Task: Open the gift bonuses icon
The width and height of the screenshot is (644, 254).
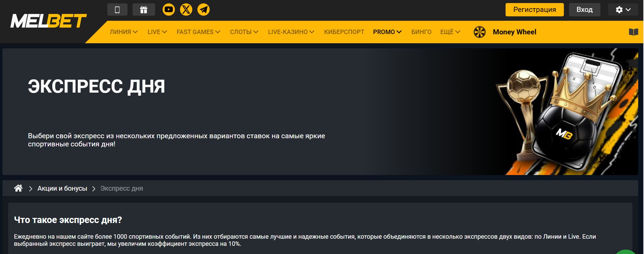Action: click(x=144, y=10)
